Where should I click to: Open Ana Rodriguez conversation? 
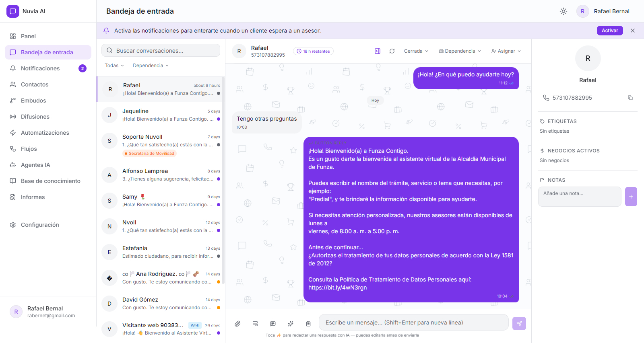(159, 278)
